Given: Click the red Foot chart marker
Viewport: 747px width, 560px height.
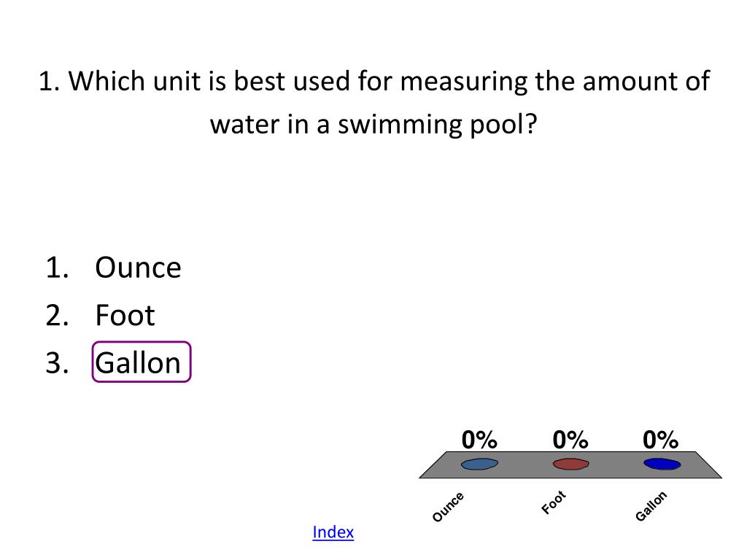Looking at the screenshot, I should 570,464.
